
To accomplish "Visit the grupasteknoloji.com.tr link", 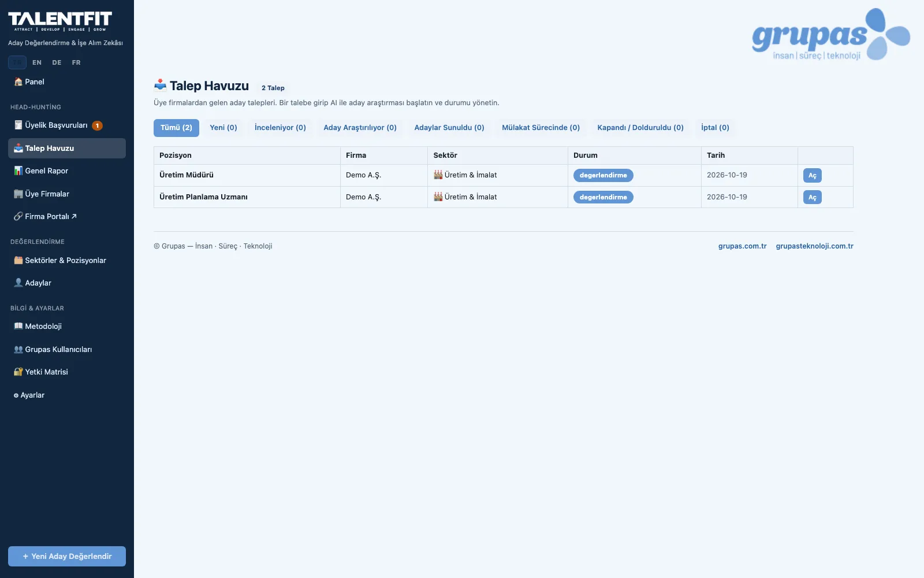I will [814, 246].
